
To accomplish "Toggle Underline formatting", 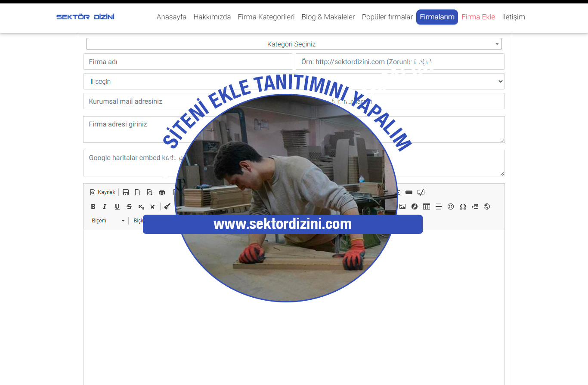I will tap(117, 206).
